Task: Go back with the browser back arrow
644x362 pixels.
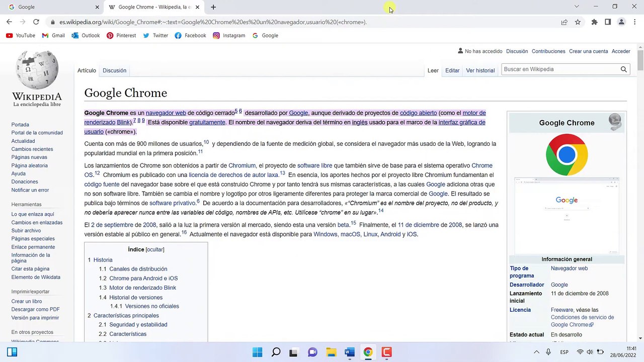Action: click(x=9, y=22)
